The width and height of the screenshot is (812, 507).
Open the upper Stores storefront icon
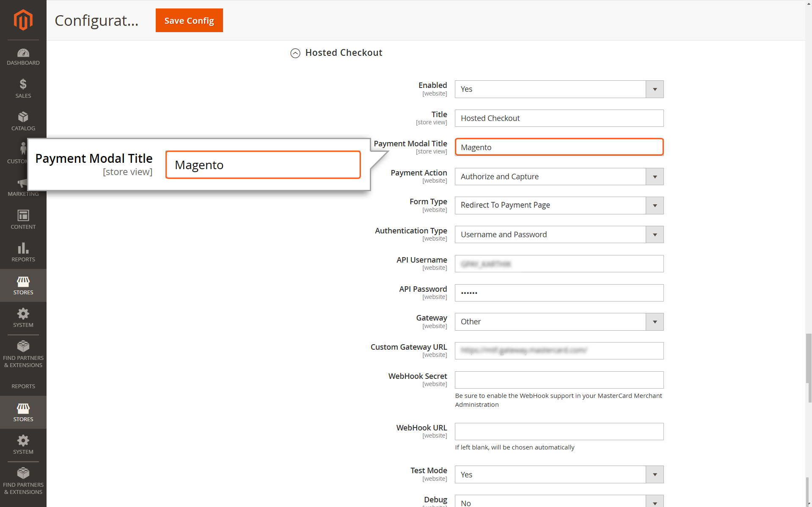pyautogui.click(x=23, y=281)
